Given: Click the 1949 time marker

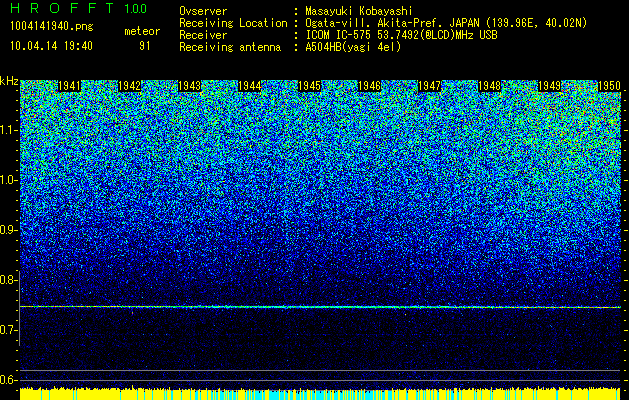Looking at the screenshot, I should (550, 86).
